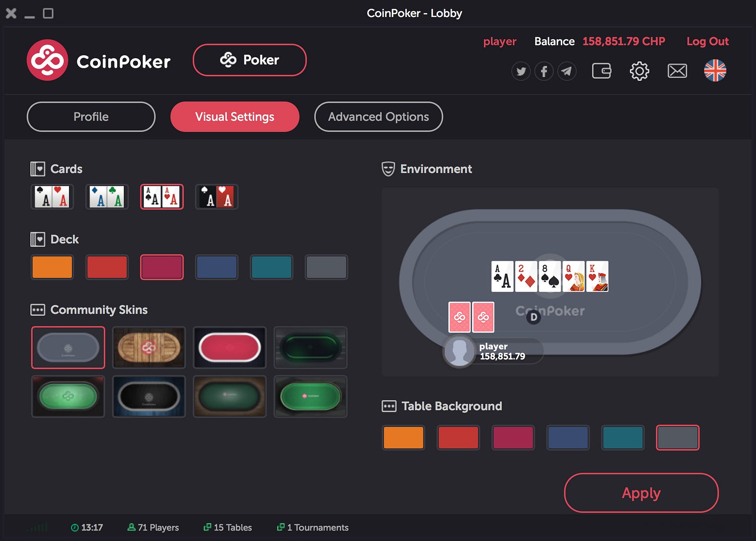Click the Apply button

[x=641, y=493]
